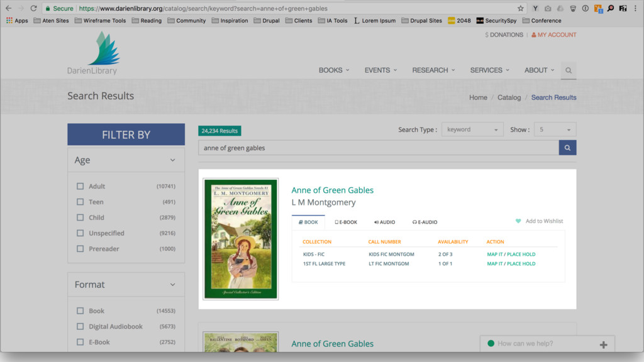Open the ABOUT navigation dropdown

point(539,70)
